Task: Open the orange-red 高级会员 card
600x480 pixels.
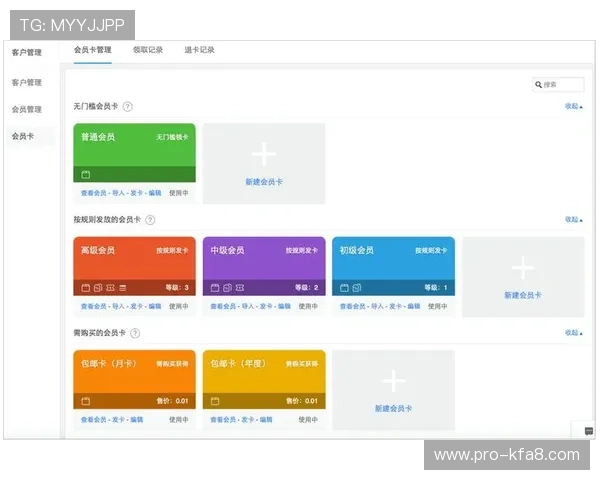Action: pos(134,266)
